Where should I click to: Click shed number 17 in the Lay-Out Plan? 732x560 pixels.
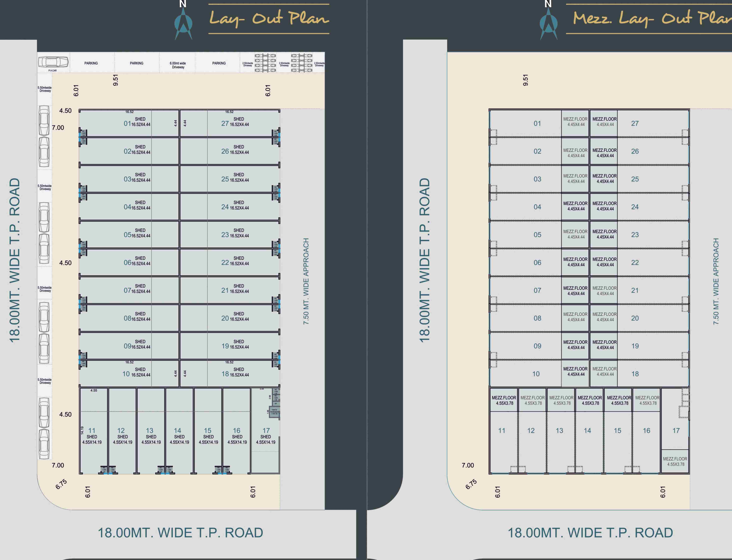coord(266,431)
